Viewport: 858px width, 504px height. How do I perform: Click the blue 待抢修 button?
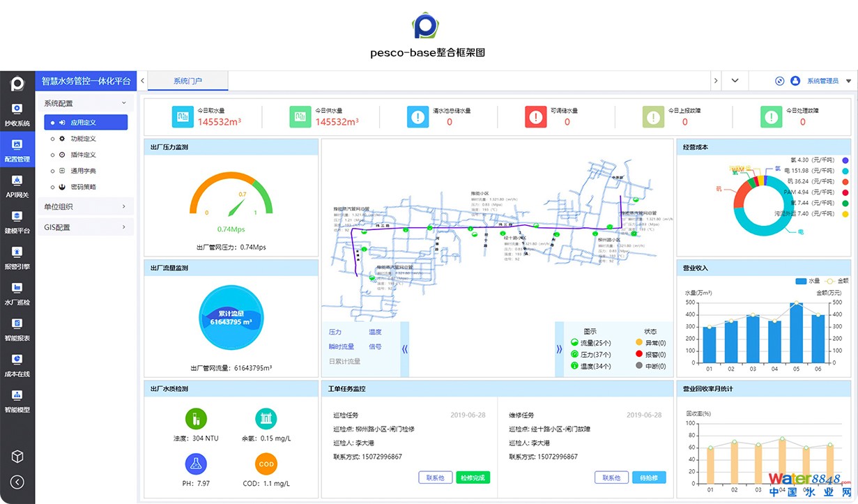click(649, 478)
